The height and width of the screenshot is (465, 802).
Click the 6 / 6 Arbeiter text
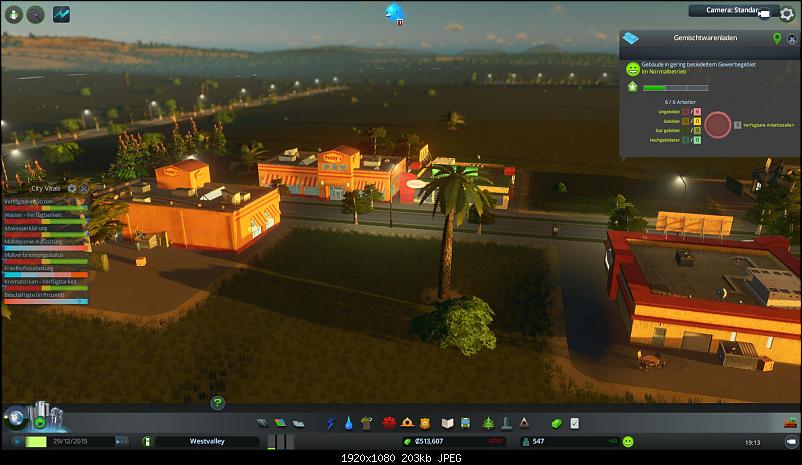point(680,102)
